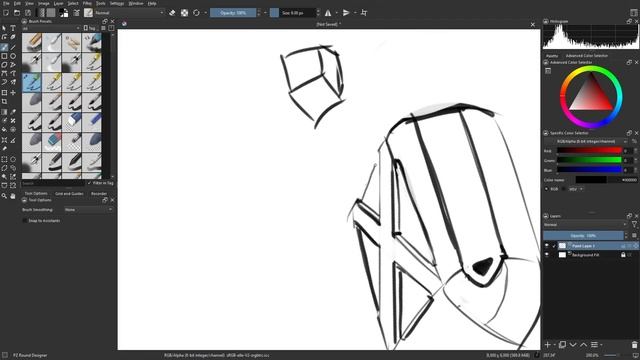Image resolution: width=640 pixels, height=360 pixels.
Task: Switch to the Grid and Guides tab
Action: [x=69, y=193]
